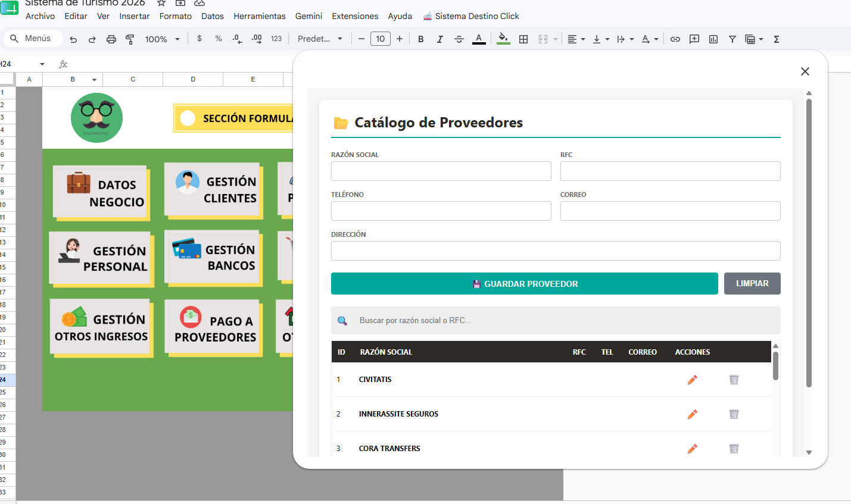Screen dimensions: 851x504
Task: Print the spreadsheet
Action: click(111, 39)
